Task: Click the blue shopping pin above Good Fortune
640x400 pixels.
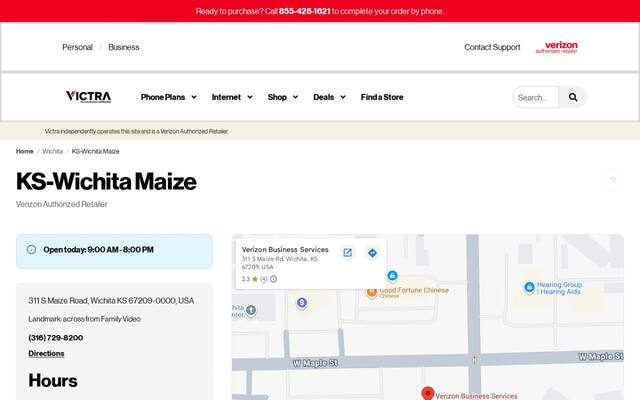Action: coord(392,276)
